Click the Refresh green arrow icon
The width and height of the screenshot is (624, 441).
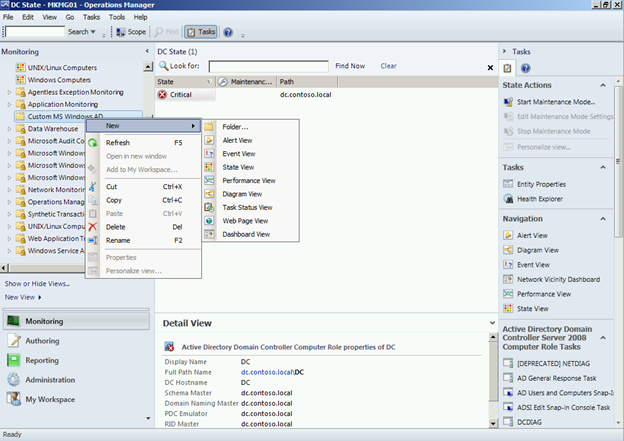pyautogui.click(x=93, y=143)
